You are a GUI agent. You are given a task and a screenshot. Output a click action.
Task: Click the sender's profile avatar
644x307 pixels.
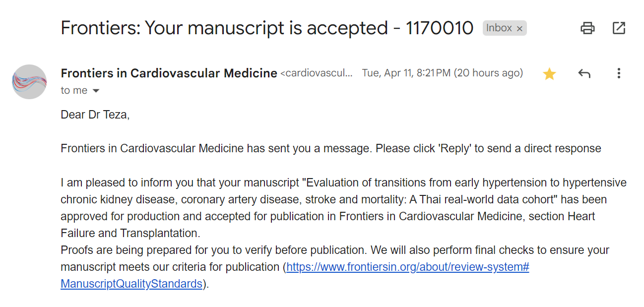(29, 82)
